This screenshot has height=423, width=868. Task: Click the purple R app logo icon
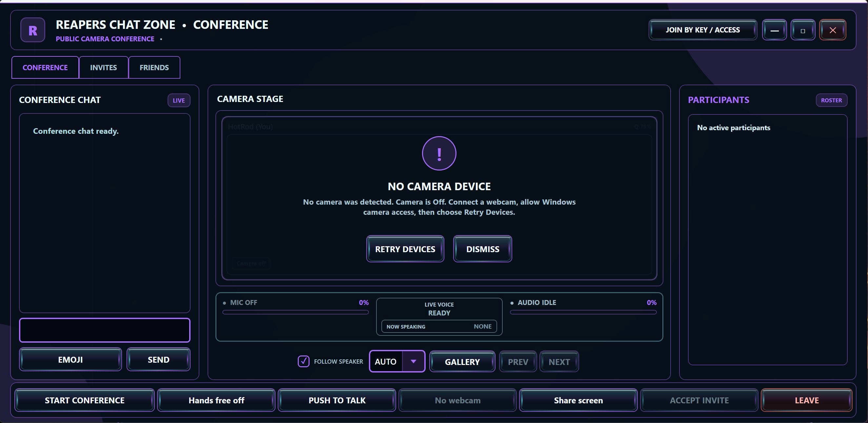(x=33, y=30)
